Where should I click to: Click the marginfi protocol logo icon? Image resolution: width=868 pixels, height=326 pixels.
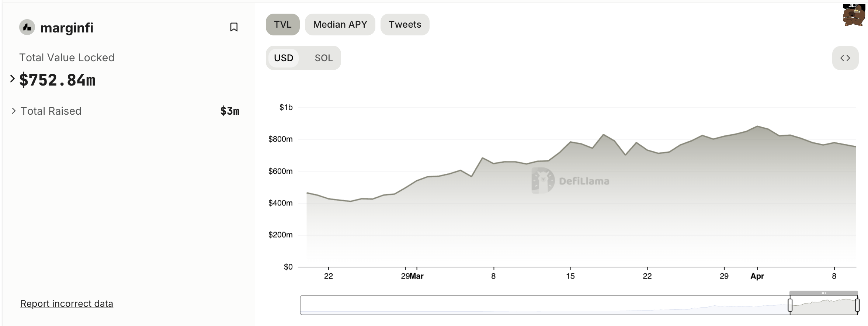pyautogui.click(x=27, y=27)
